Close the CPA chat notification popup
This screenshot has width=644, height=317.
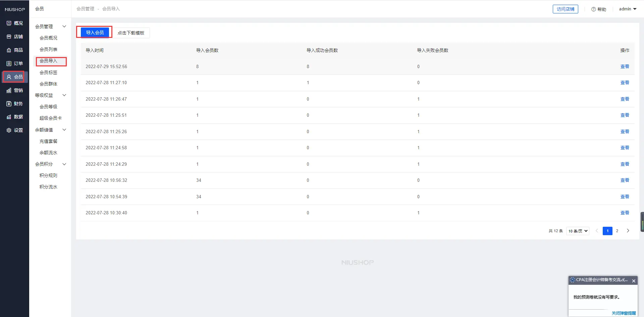(x=634, y=281)
